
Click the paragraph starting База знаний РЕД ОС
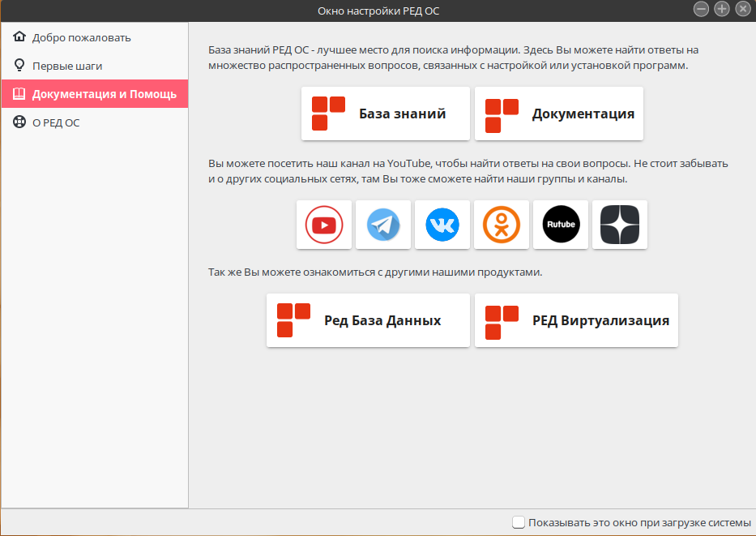tap(453, 58)
